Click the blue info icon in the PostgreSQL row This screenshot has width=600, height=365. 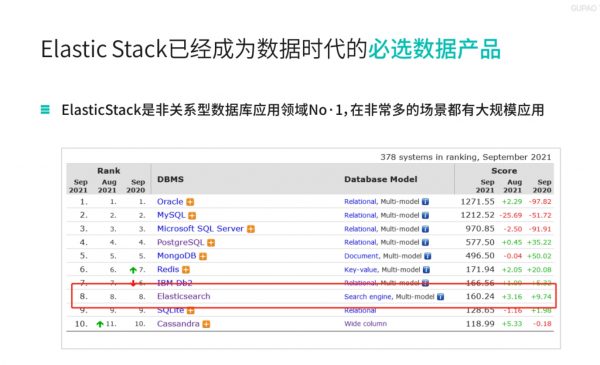[x=425, y=243]
